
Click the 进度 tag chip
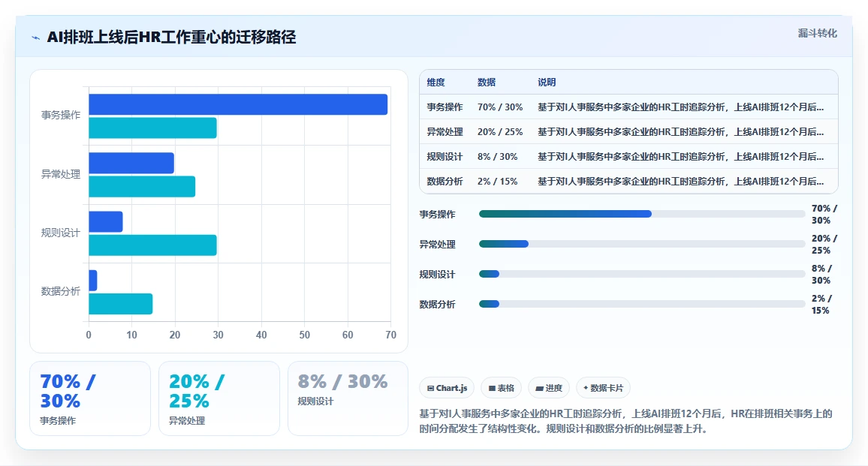(549, 388)
